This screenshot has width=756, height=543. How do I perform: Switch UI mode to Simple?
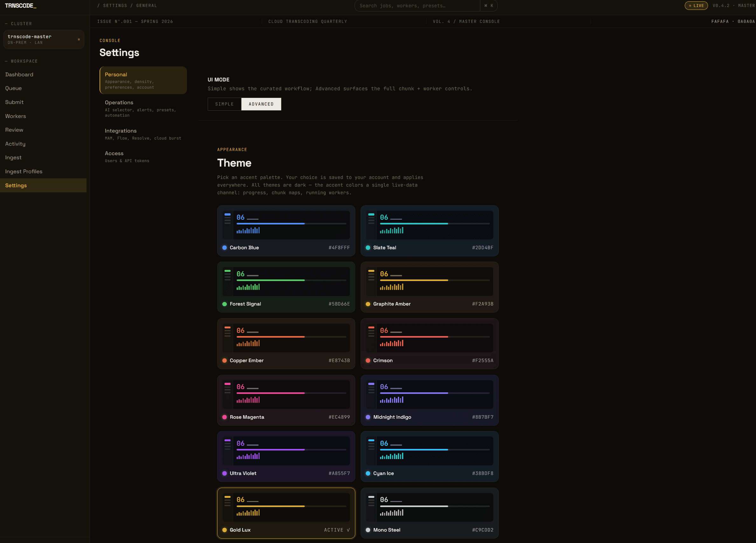click(224, 104)
